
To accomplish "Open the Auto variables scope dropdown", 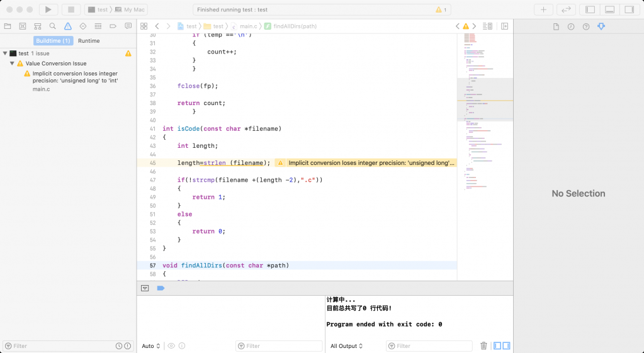I will pyautogui.click(x=151, y=345).
